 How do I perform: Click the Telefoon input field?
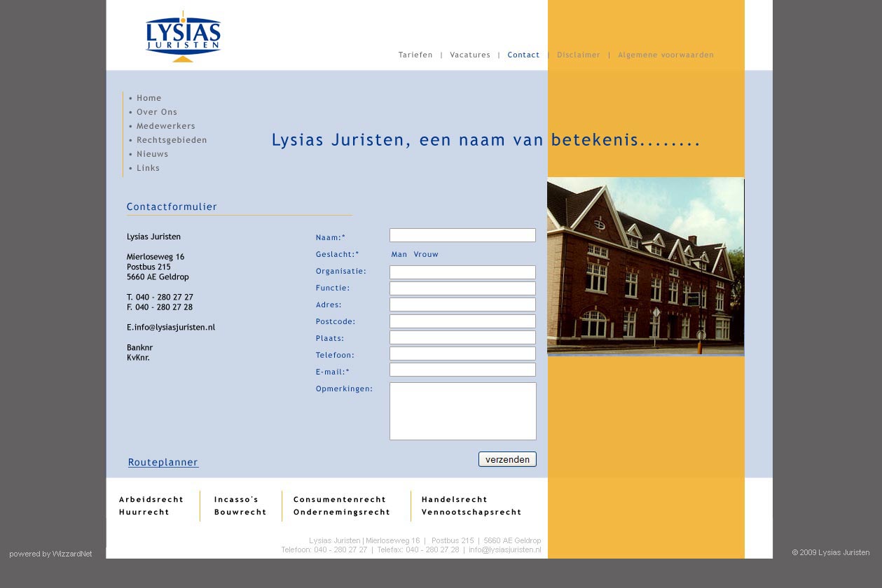pyautogui.click(x=462, y=353)
